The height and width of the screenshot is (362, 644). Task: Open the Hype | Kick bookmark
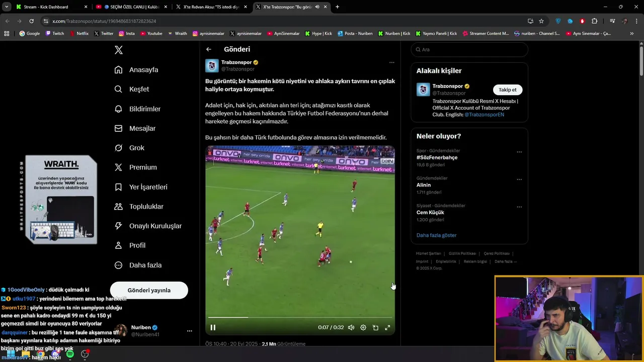point(318,34)
